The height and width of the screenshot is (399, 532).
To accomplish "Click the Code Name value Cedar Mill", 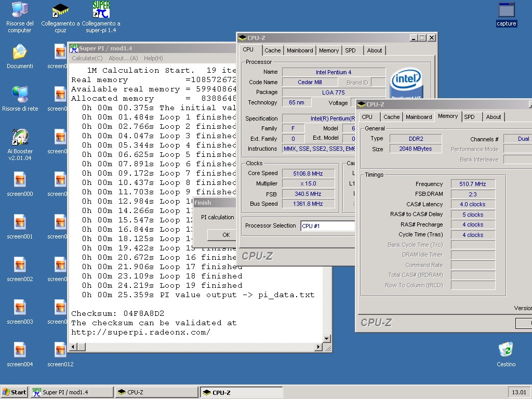I will [310, 82].
